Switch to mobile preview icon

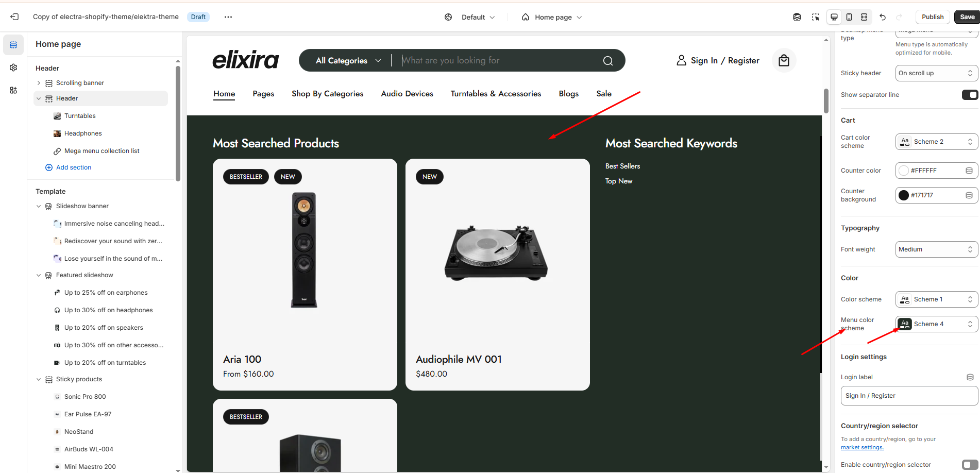click(849, 17)
